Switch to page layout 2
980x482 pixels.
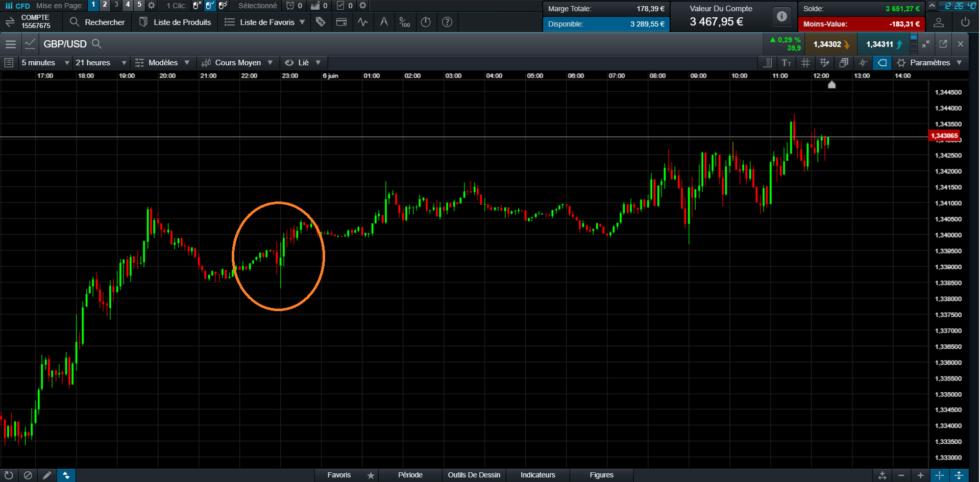tap(105, 5)
